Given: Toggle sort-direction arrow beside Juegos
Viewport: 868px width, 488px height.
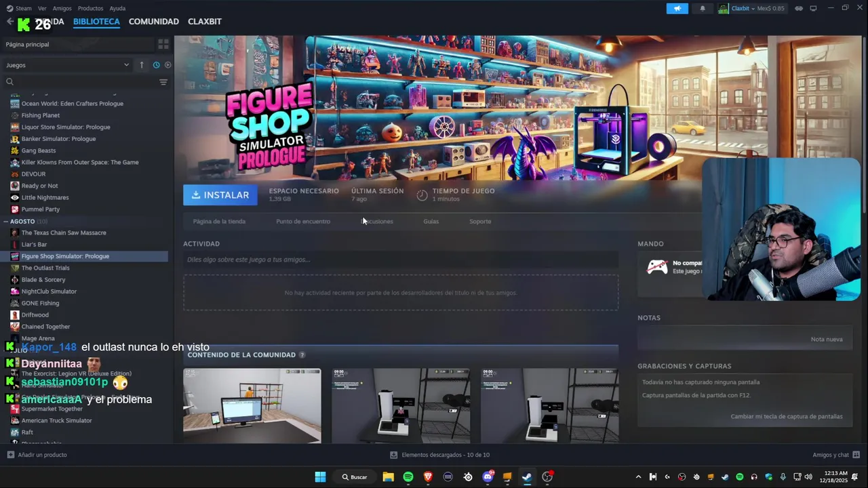Looking at the screenshot, I should tap(142, 65).
